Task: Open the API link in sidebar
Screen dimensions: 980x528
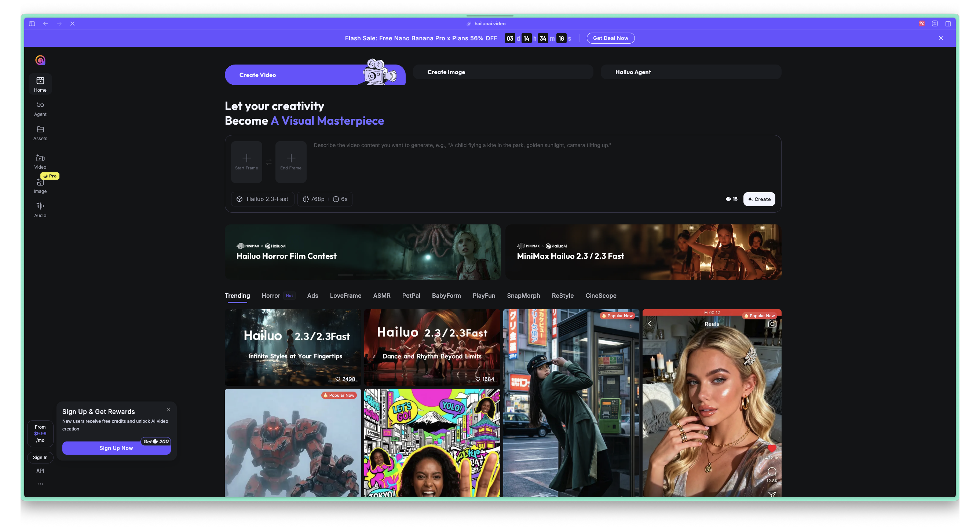Action: tap(40, 471)
